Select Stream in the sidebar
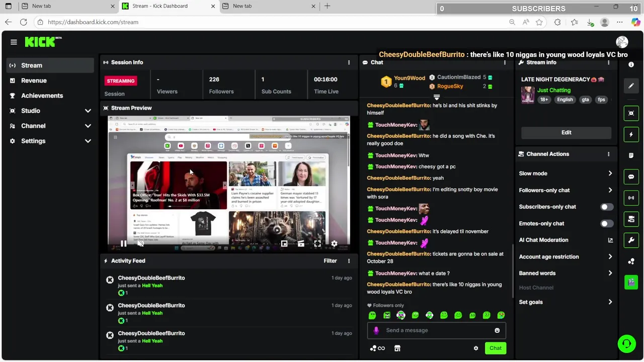 coord(50,65)
